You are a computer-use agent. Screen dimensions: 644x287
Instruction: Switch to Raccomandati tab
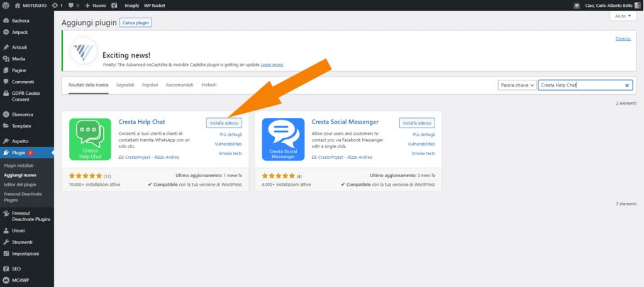179,85
